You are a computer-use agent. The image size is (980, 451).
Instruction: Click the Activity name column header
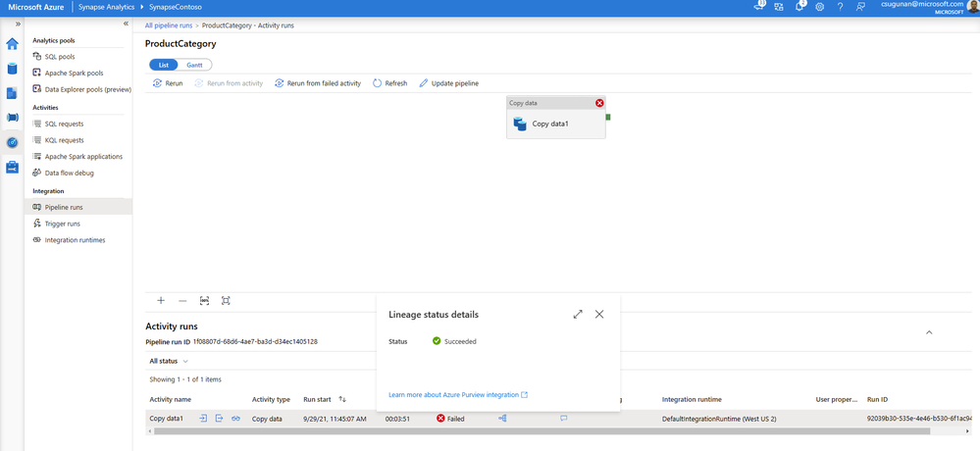(170, 399)
